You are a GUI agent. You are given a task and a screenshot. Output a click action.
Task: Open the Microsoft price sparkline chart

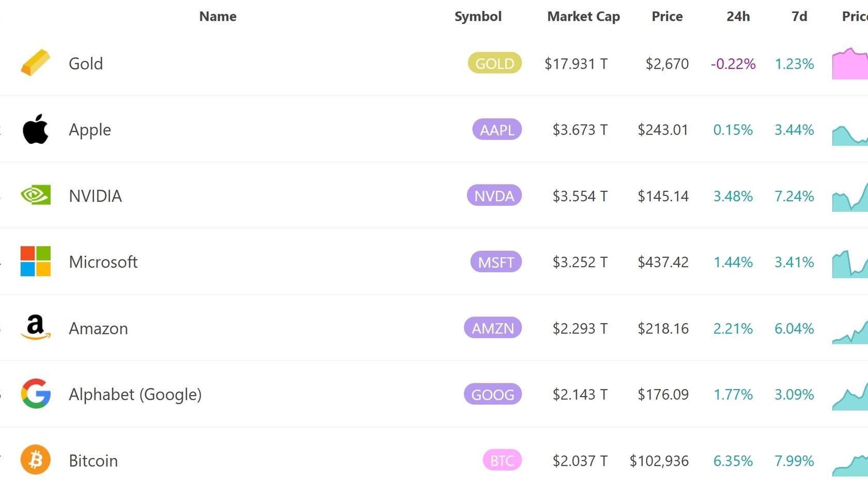[x=850, y=264]
